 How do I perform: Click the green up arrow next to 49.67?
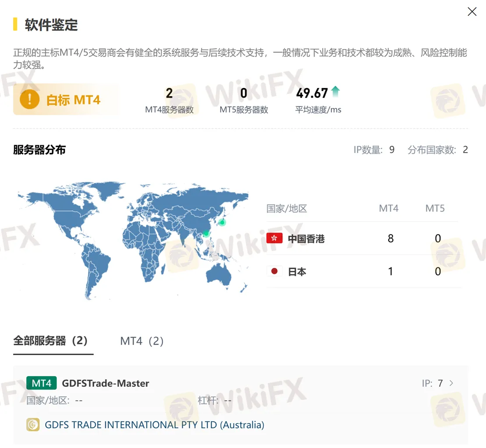(x=335, y=92)
